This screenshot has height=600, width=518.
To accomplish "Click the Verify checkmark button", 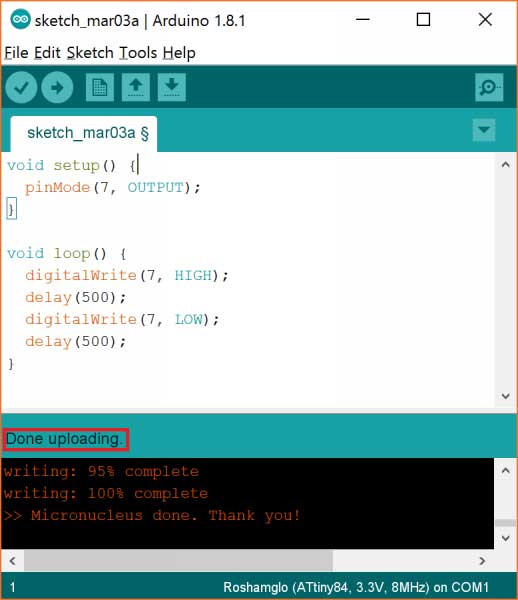I will (21, 88).
